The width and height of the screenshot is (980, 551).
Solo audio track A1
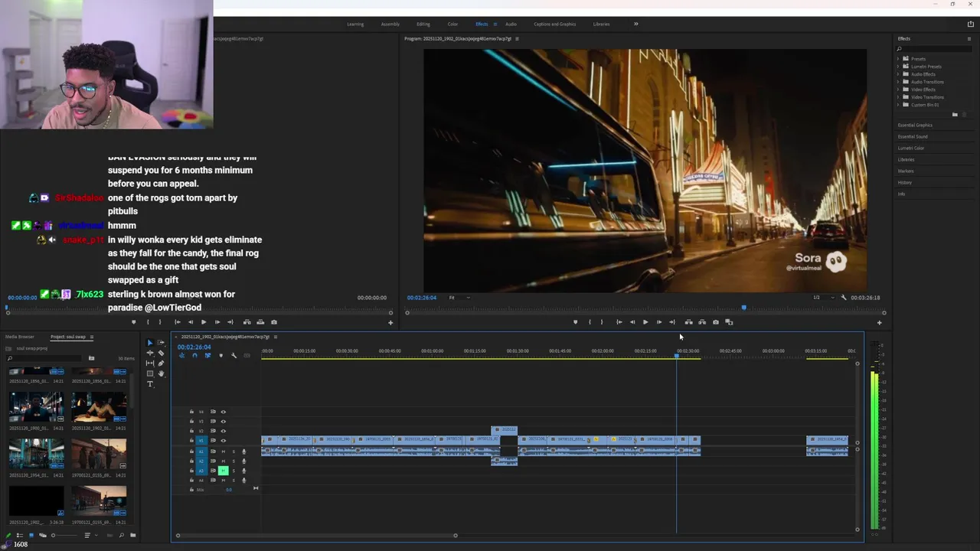click(234, 452)
